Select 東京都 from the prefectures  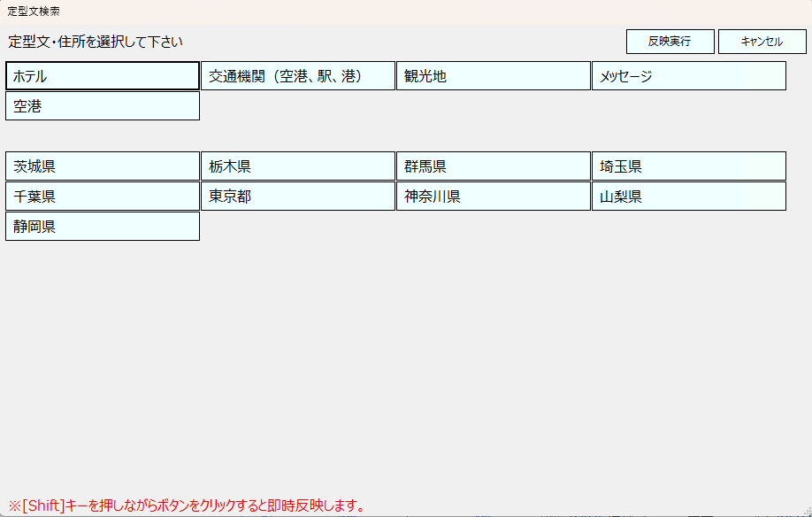[x=298, y=196]
